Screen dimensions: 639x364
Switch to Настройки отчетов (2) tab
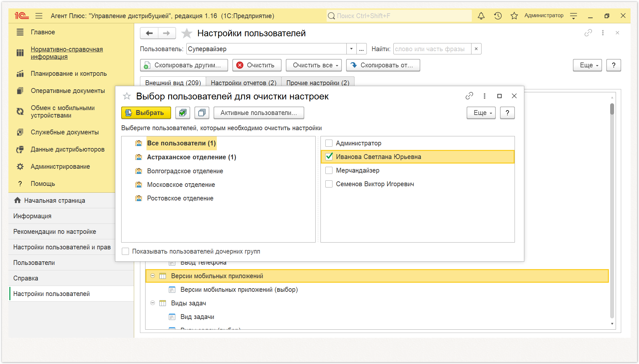pyautogui.click(x=244, y=83)
